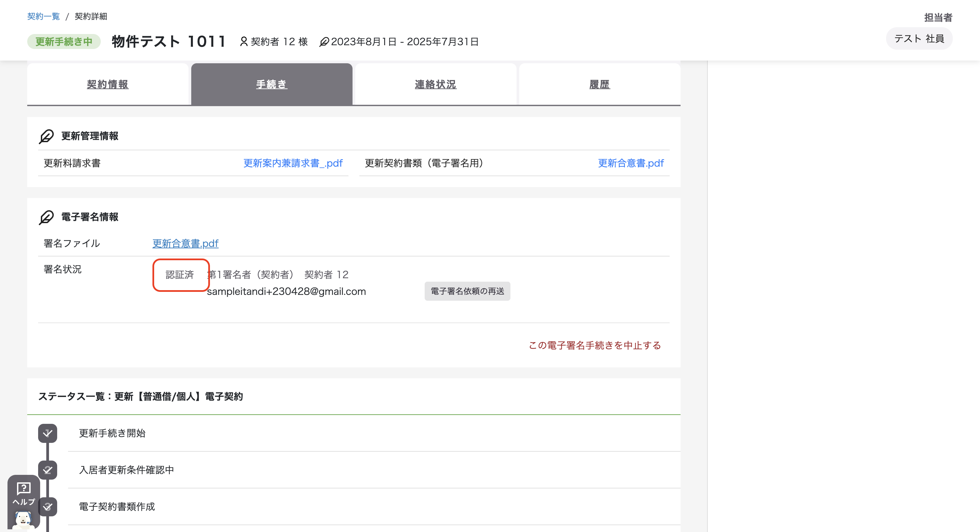Open 更新案内兼請求書_.pdf link
980x532 pixels.
[x=293, y=163]
